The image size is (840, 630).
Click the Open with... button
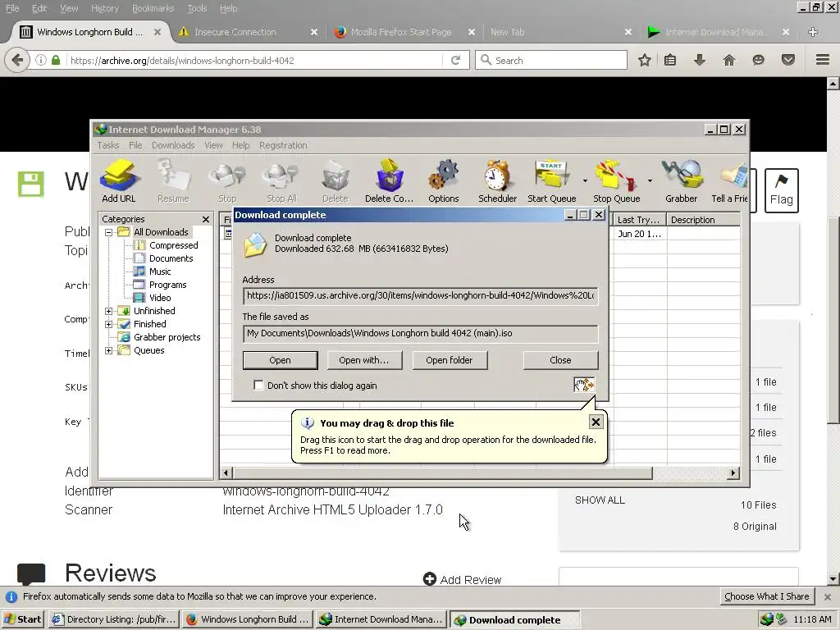pos(363,360)
